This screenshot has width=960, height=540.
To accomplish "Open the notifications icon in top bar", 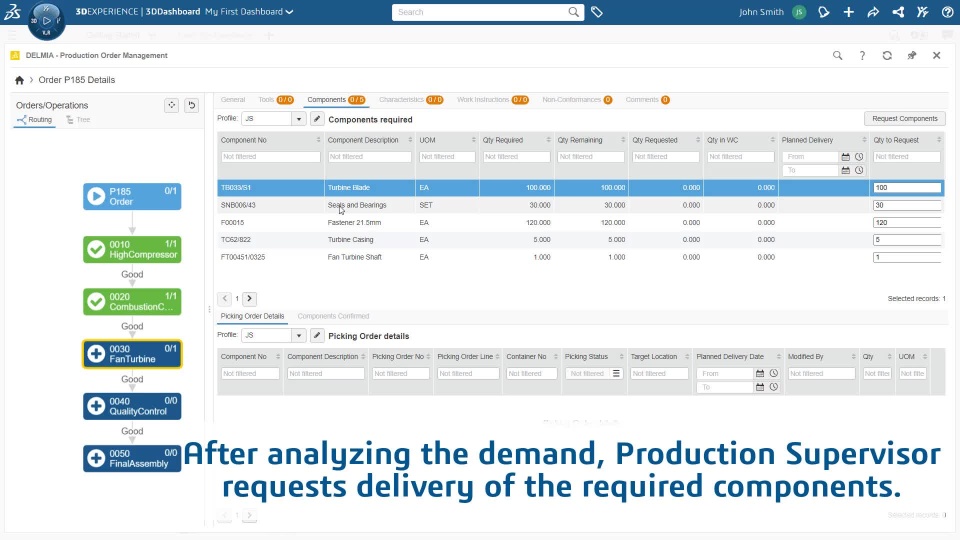I will pyautogui.click(x=823, y=12).
